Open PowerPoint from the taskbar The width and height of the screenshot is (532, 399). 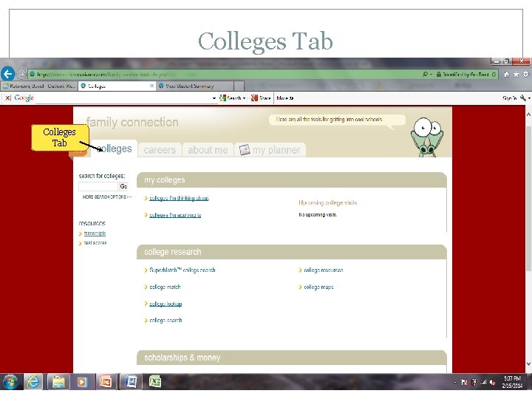point(106,382)
